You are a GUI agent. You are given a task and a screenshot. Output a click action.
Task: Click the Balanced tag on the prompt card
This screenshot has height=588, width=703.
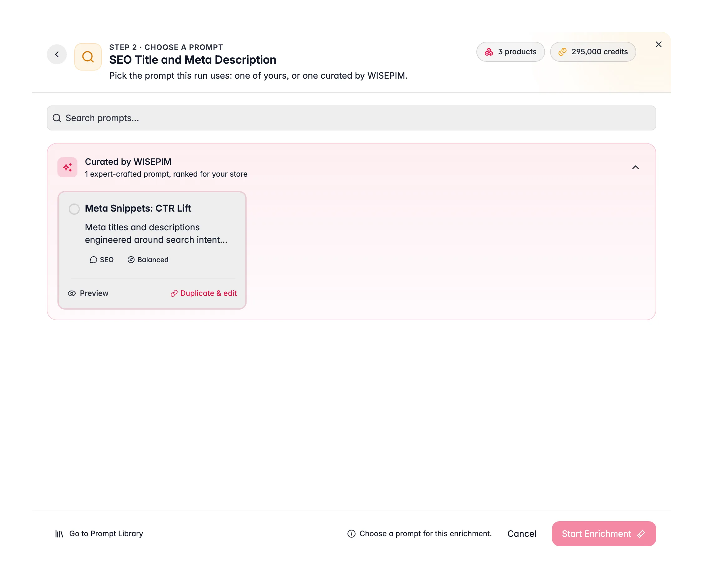[148, 260]
